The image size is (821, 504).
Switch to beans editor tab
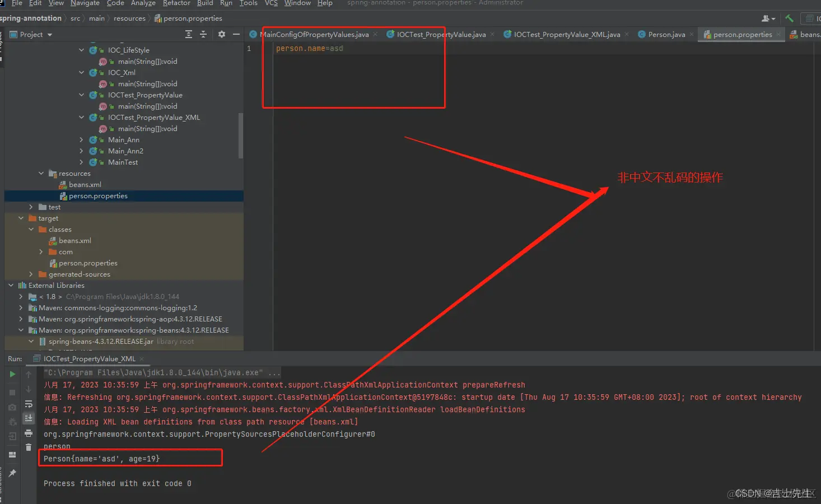[x=805, y=35]
